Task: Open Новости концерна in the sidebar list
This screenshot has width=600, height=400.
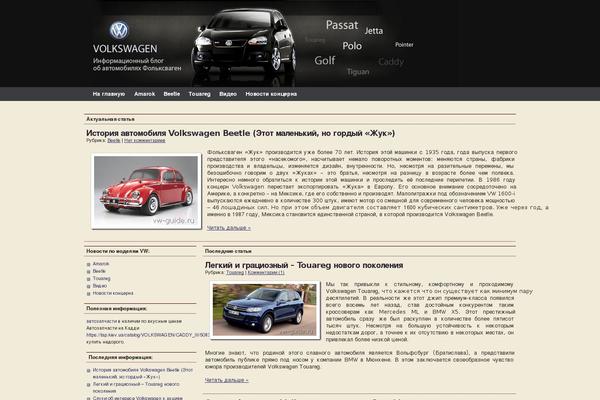Action: coord(113,293)
